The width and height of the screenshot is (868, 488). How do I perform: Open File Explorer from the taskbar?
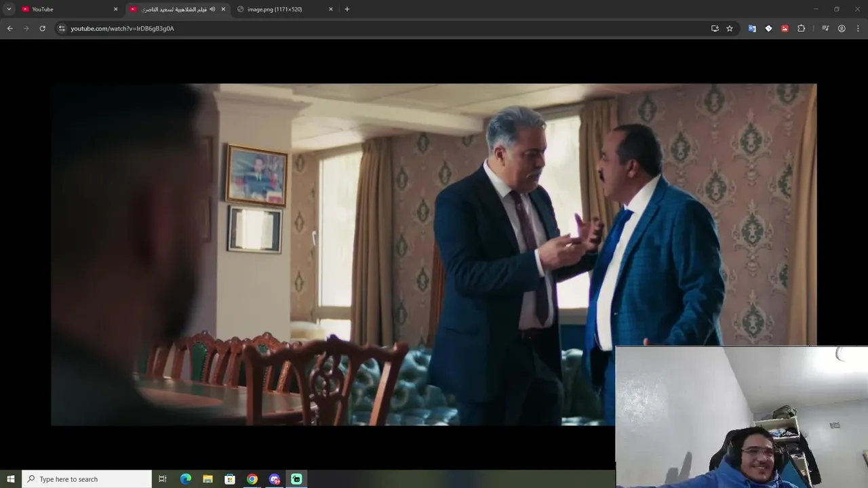[x=208, y=479]
